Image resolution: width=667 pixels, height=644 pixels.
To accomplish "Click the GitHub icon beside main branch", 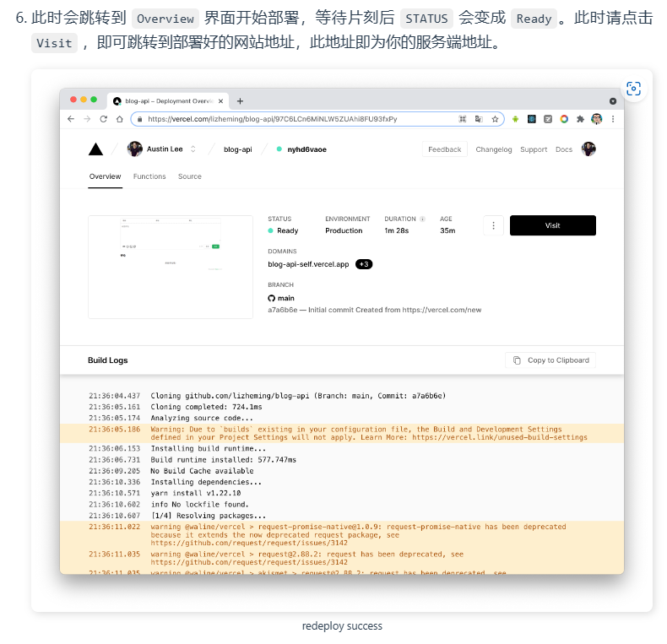I will (x=271, y=298).
